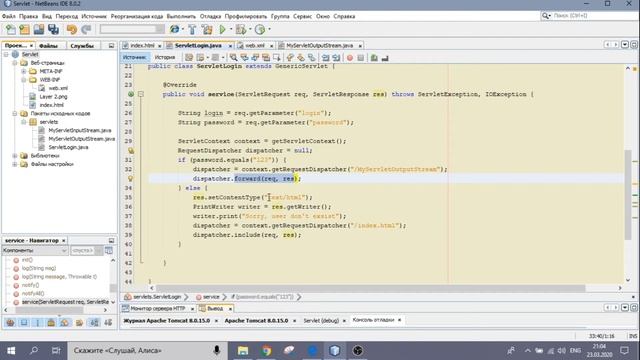Click the Previous Bookmark editor icon
This screenshot has height=360, width=640.
[x=290, y=58]
